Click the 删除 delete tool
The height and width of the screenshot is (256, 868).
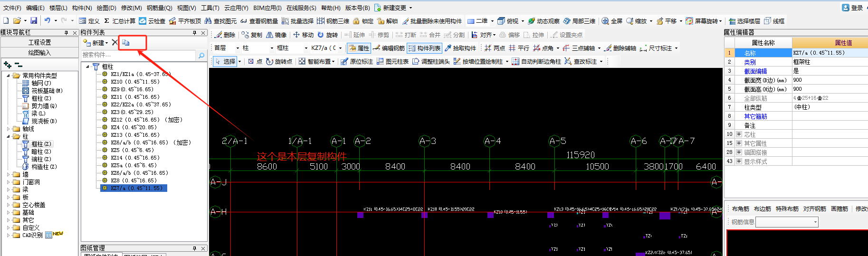[225, 35]
